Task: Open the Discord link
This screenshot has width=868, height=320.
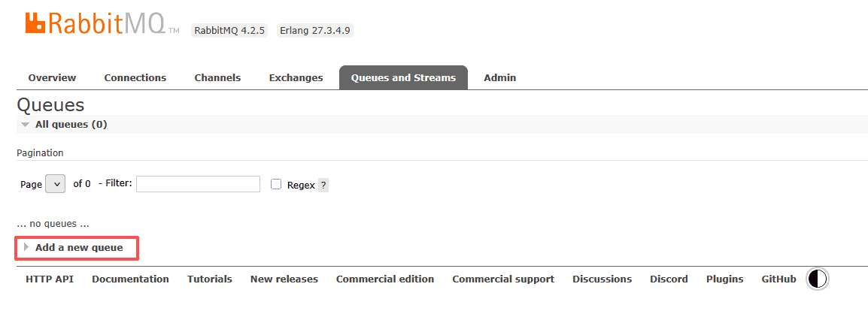Action: (669, 279)
